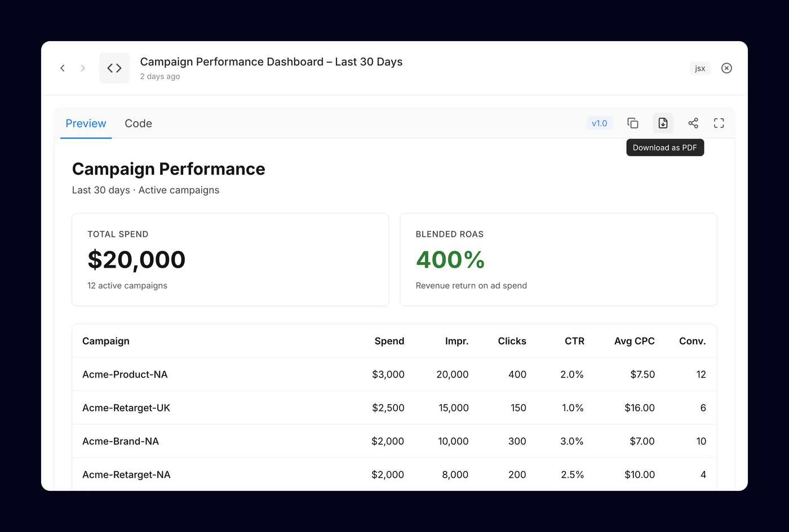Screen dimensions: 789x532
Task: Click 150 clicks for Acme-Retarget-UK
Action: pyautogui.click(x=518, y=408)
